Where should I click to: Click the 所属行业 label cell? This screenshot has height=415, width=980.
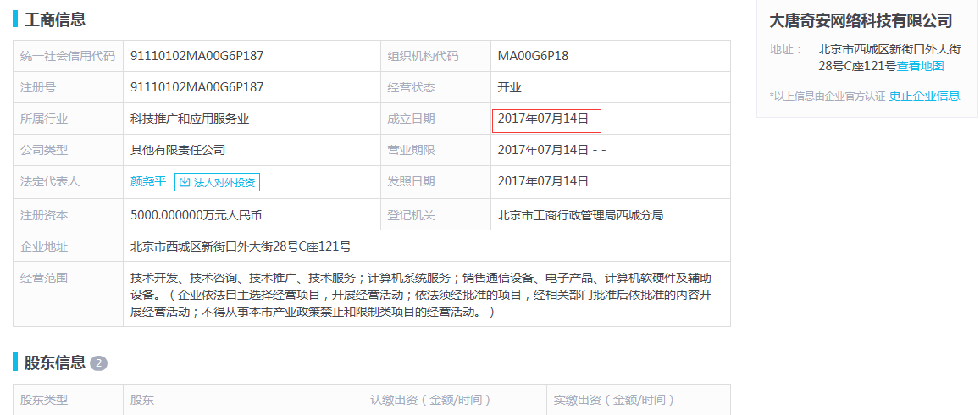pos(68,119)
